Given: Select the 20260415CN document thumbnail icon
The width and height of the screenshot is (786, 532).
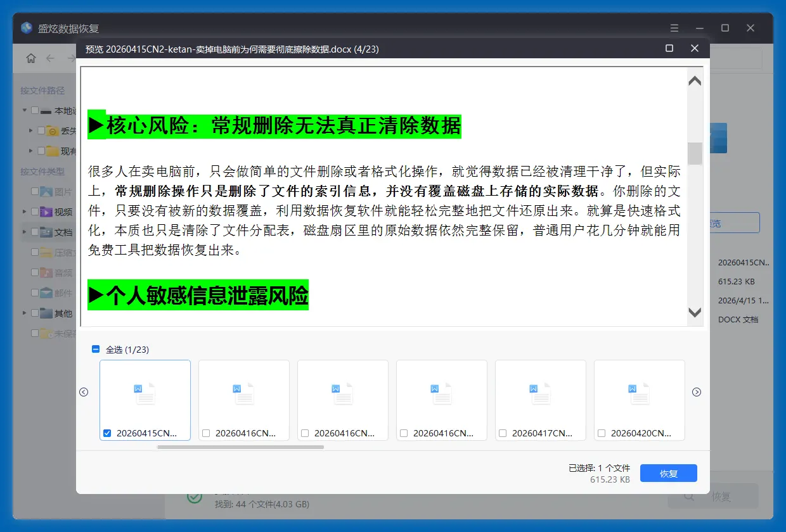Looking at the screenshot, I should click(145, 393).
